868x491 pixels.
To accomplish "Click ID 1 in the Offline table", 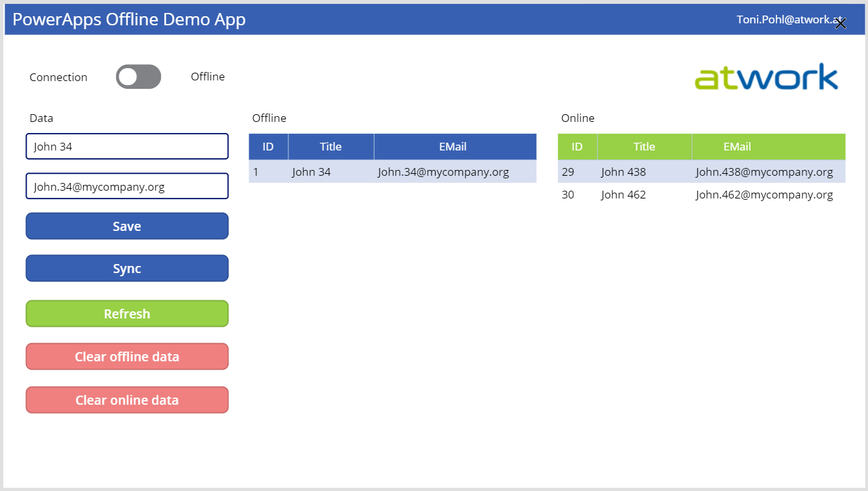I will coord(256,172).
